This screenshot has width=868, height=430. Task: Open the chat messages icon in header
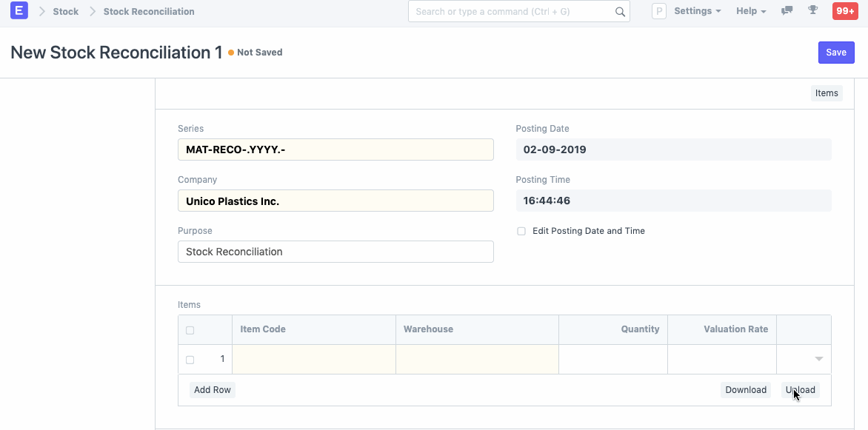787,10
